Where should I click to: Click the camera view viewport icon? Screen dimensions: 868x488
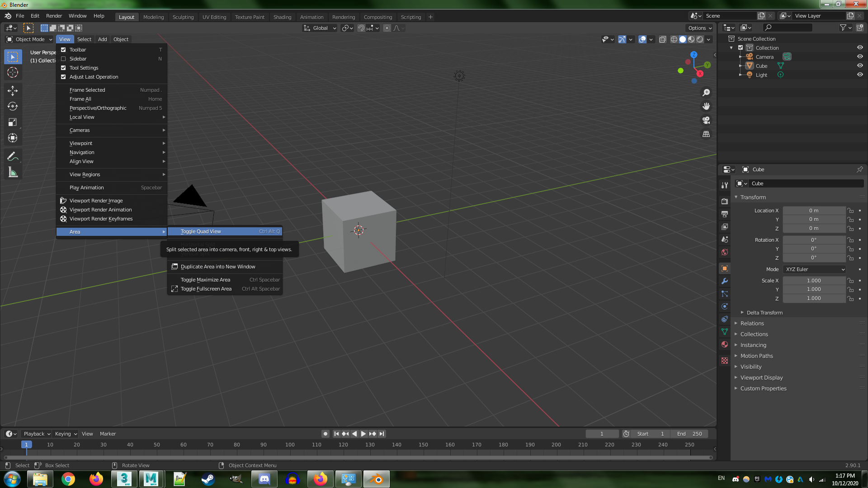tap(706, 120)
